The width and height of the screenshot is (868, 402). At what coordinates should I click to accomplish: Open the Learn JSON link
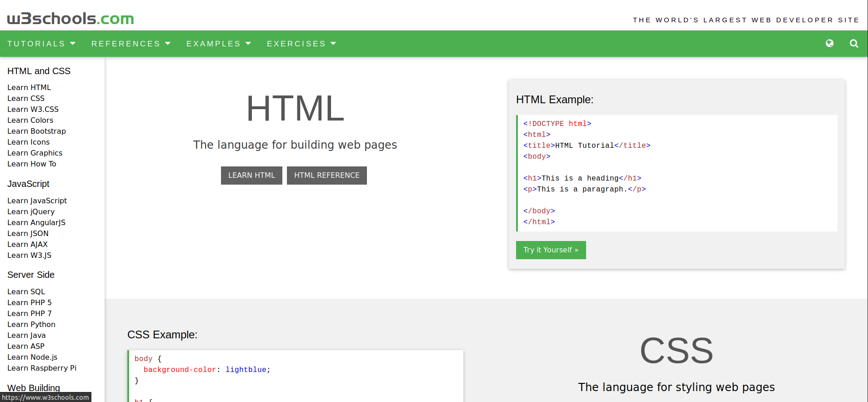click(28, 233)
